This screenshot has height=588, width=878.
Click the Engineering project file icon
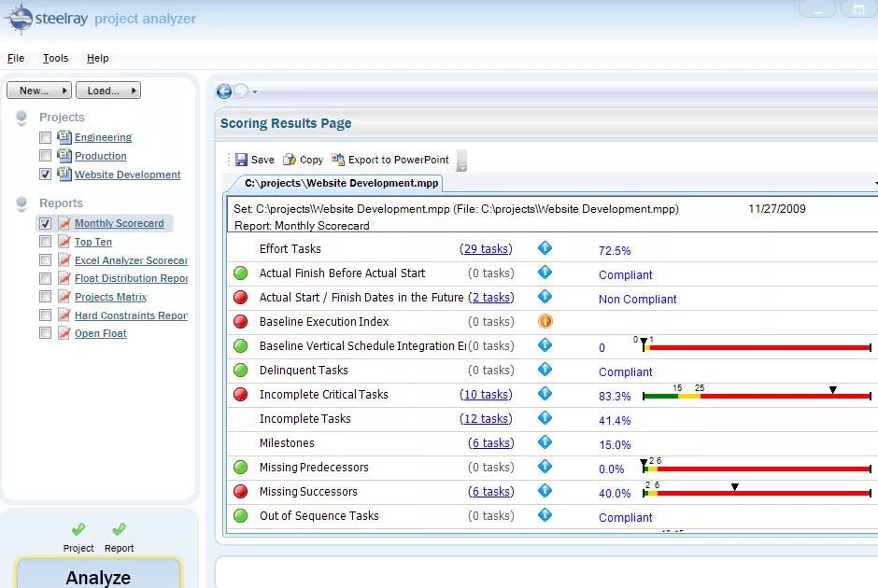[x=64, y=136]
